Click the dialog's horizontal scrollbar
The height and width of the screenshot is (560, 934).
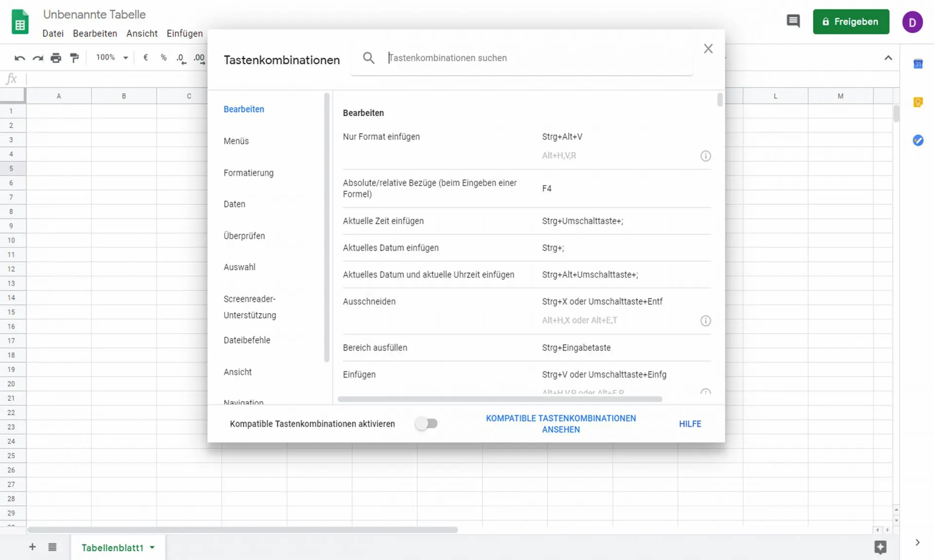500,399
